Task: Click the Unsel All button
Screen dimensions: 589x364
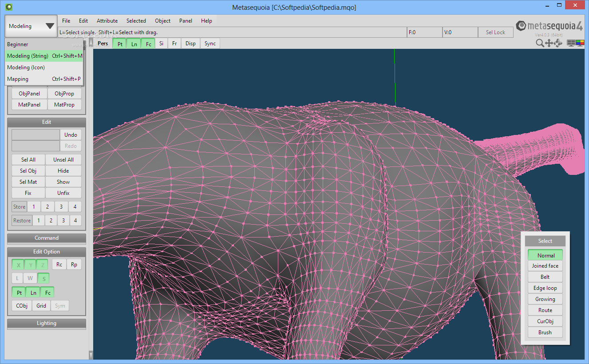Action: coord(63,160)
